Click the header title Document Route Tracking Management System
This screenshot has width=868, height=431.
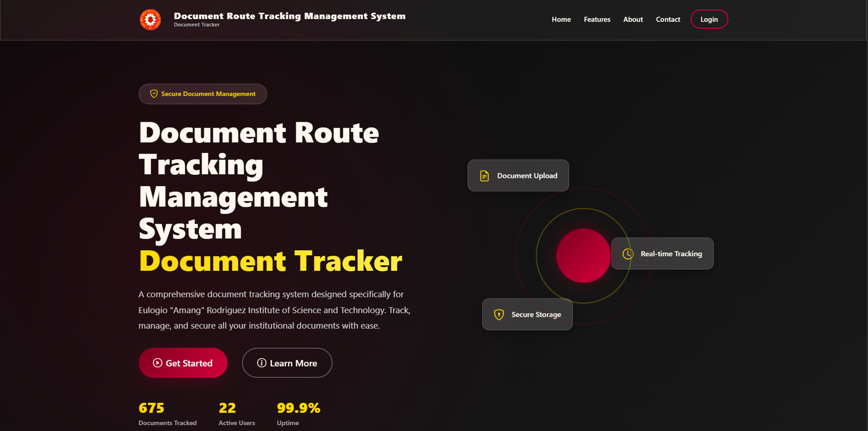[x=290, y=16]
